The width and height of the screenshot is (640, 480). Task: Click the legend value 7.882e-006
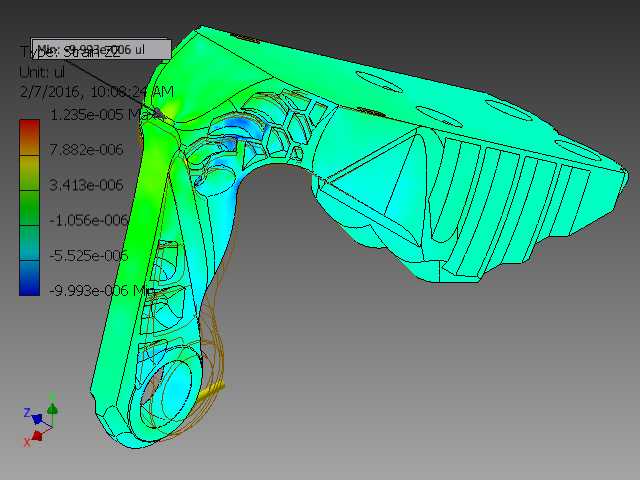(x=86, y=150)
